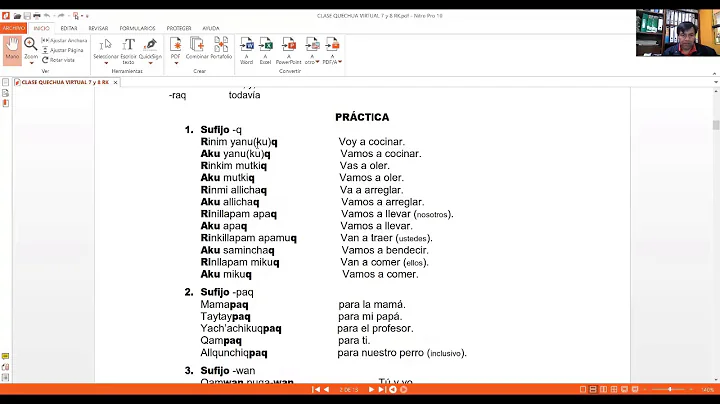Switch to continuous page view

593,389
